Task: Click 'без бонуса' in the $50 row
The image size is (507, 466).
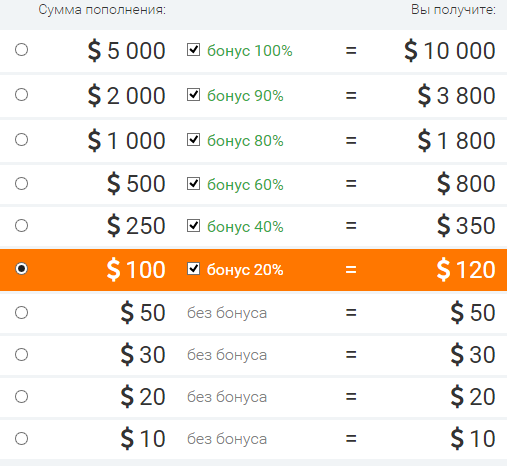Action: coord(227,313)
